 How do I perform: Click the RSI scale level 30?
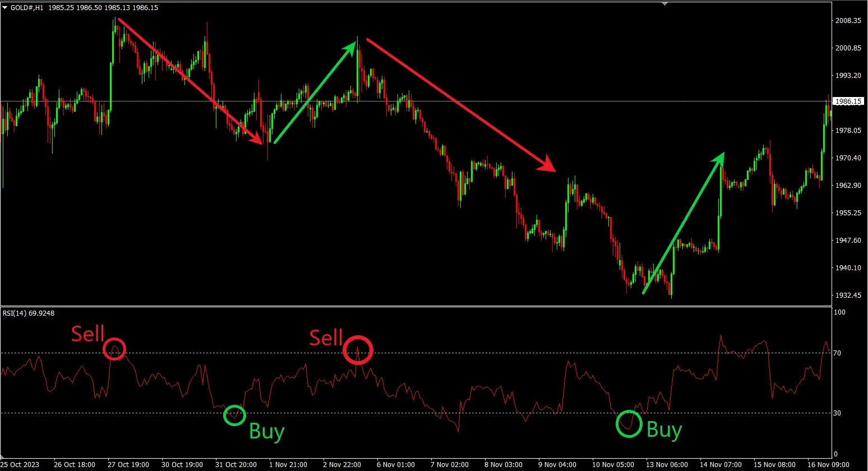coord(838,413)
